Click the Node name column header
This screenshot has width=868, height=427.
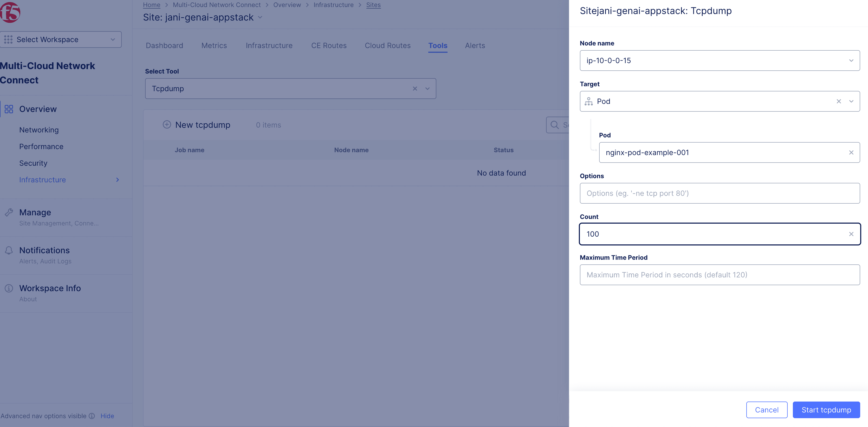(351, 150)
